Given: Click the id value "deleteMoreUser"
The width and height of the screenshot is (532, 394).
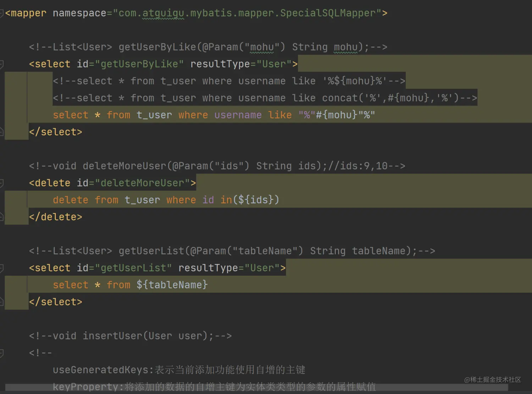Looking at the screenshot, I should click(143, 183).
